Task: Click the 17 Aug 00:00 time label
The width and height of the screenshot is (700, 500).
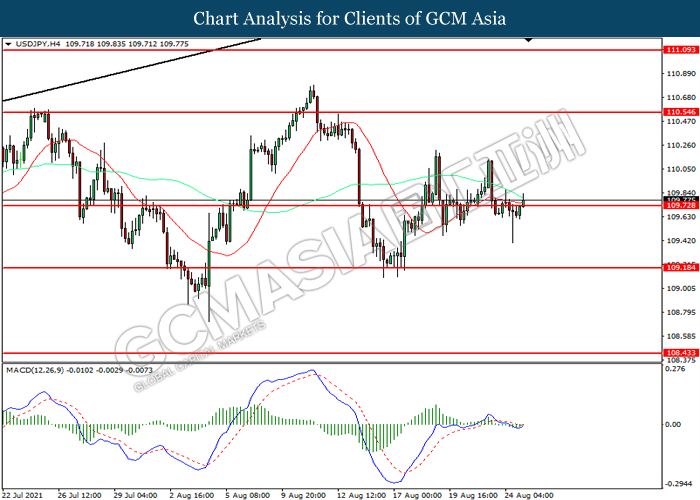Action: click(x=417, y=495)
